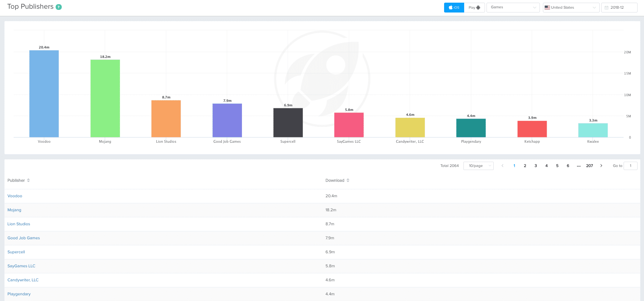Open the SayGames LLC publisher link
Screen dimensions: 644x301
tap(22, 266)
